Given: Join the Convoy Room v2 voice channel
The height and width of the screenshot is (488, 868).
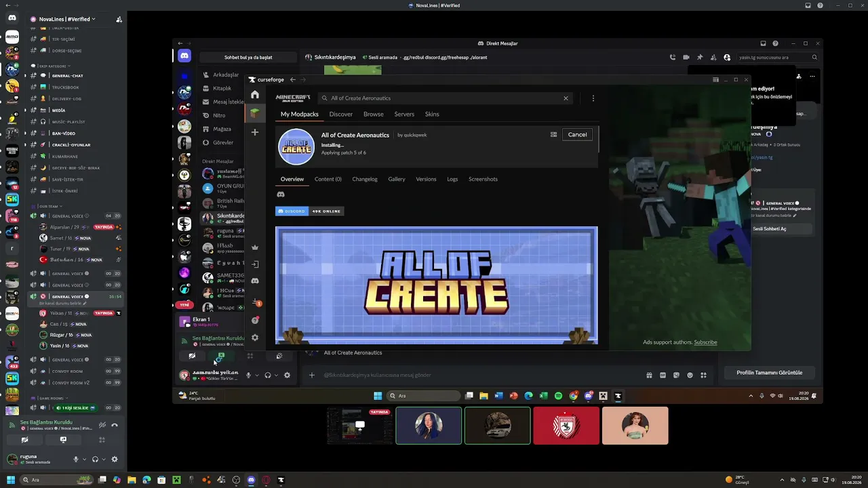Looking at the screenshot, I should tap(71, 382).
